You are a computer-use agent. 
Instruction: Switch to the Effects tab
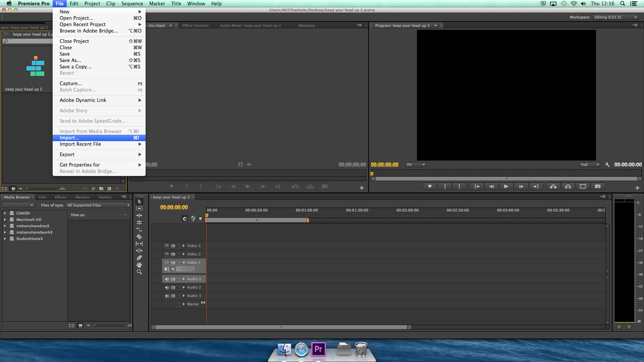(x=60, y=197)
